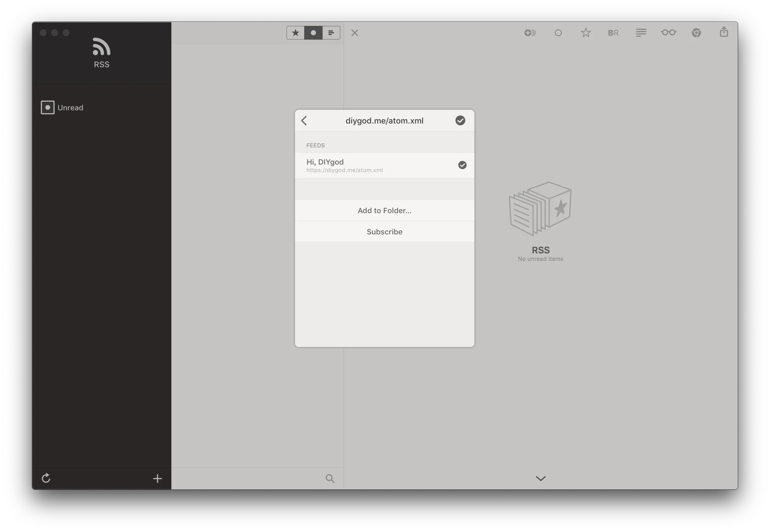
Task: Open search with the magnifier icon
Action: point(330,479)
